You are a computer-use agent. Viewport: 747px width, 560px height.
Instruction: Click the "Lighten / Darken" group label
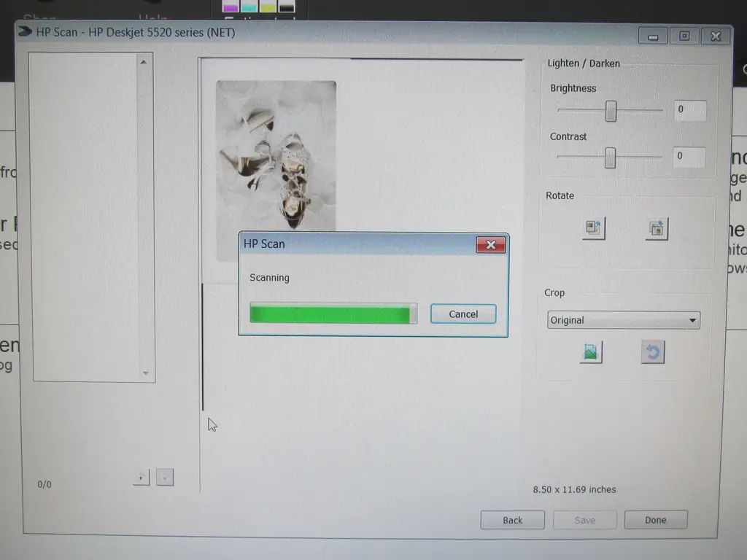click(x=584, y=63)
